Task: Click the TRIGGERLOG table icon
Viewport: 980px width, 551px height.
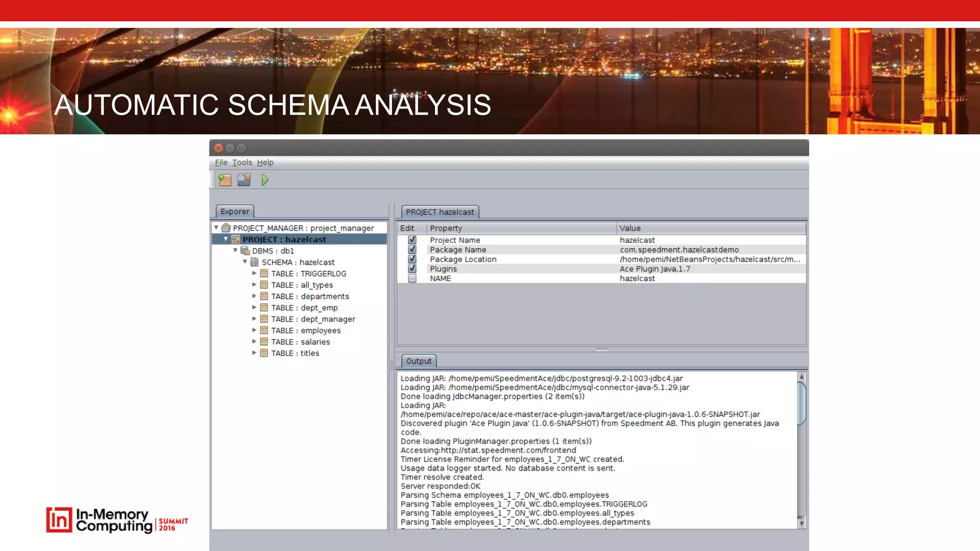Action: click(x=264, y=274)
